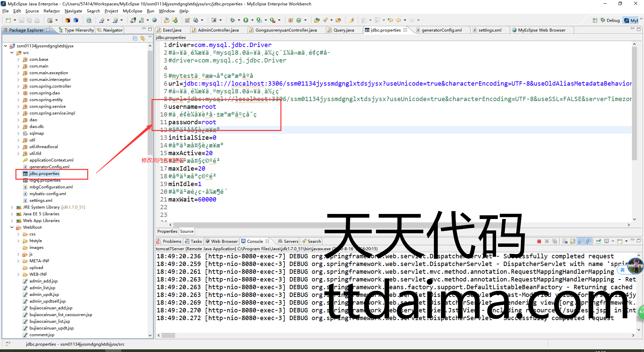Click the Debug bug toolbar icon
Image resolution: width=644 pixels, height=352 pixels.
232,20
